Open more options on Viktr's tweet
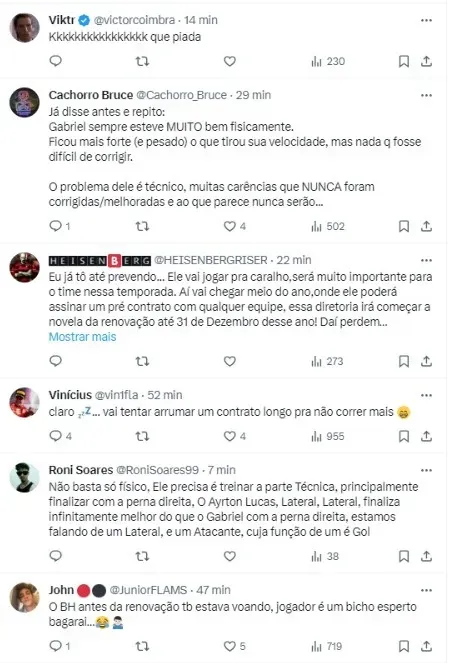 [x=426, y=20]
